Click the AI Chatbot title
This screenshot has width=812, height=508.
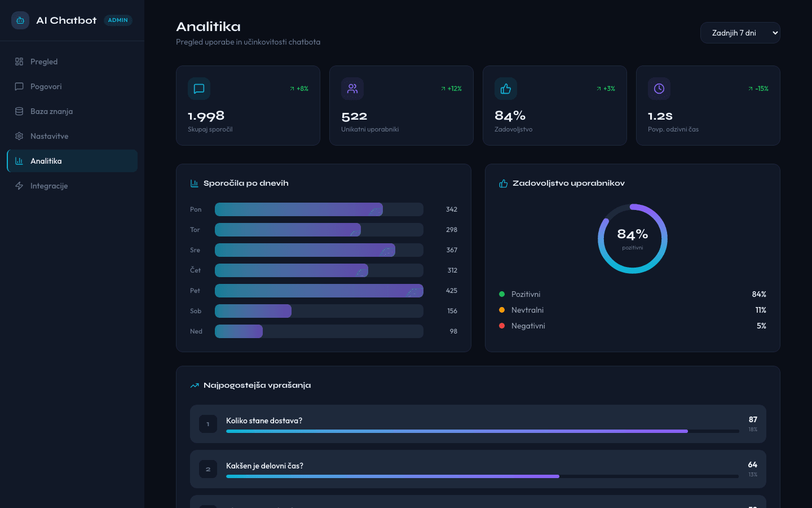67,20
